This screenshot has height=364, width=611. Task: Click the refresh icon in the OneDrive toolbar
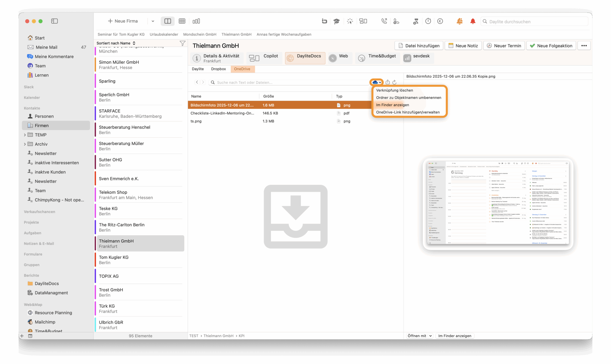coord(394,82)
